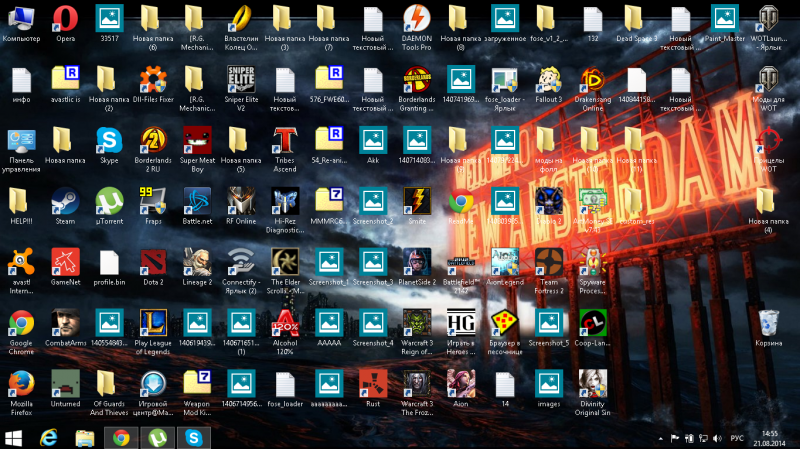Open the Компьютер desktop icon
Screen dimensions: 800x449
[21, 18]
